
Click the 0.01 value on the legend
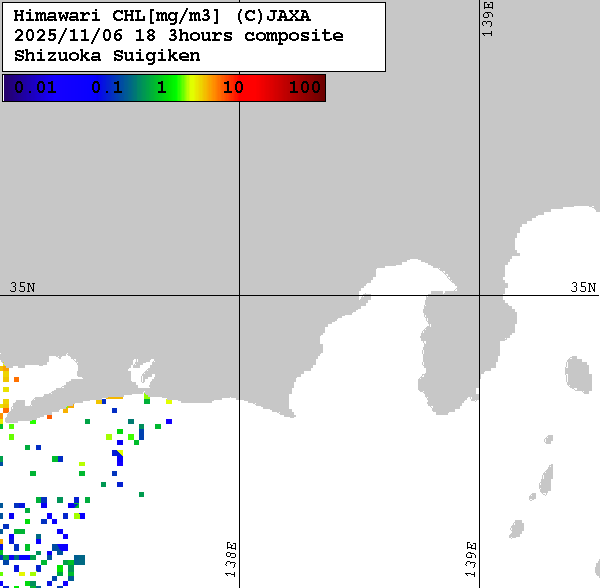[x=34, y=88]
